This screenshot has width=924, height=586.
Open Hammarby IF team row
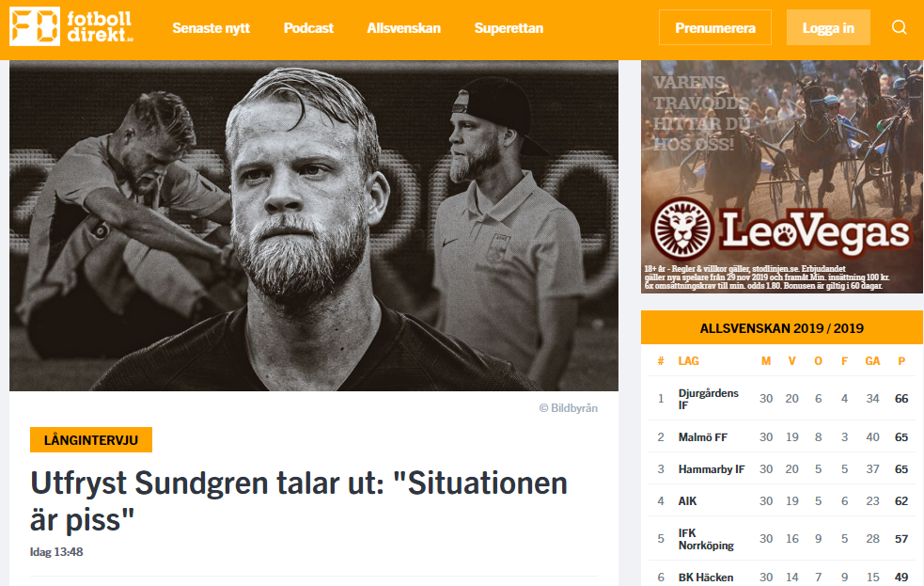click(781, 468)
